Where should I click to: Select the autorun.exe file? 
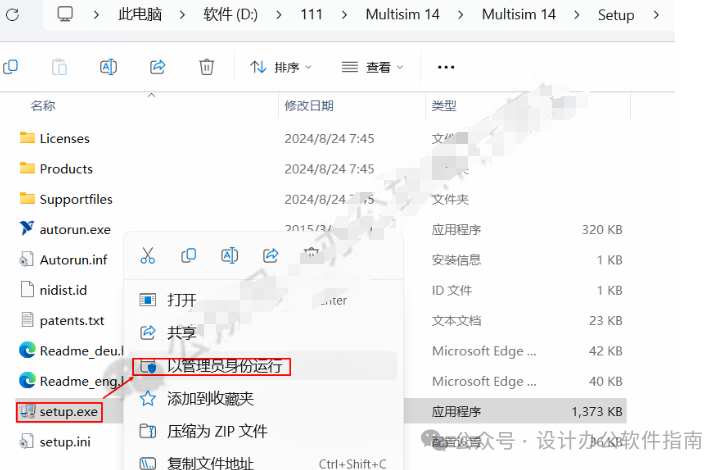[x=75, y=230]
